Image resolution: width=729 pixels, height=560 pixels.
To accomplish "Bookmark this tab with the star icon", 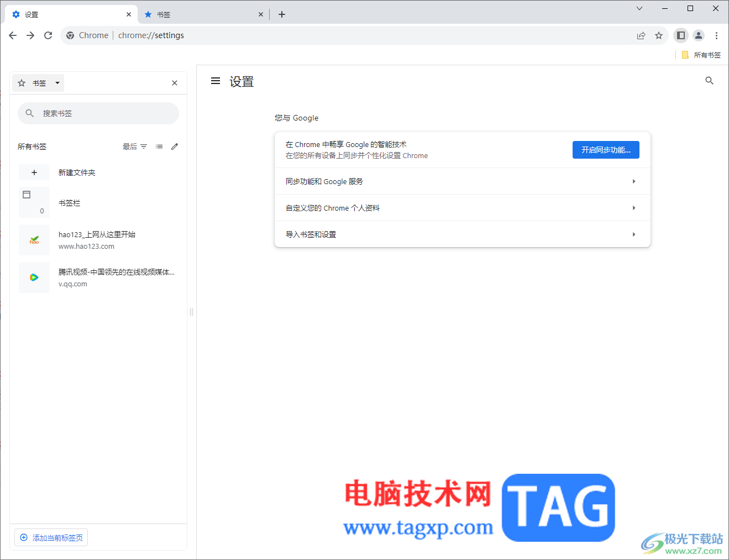I will click(x=659, y=35).
